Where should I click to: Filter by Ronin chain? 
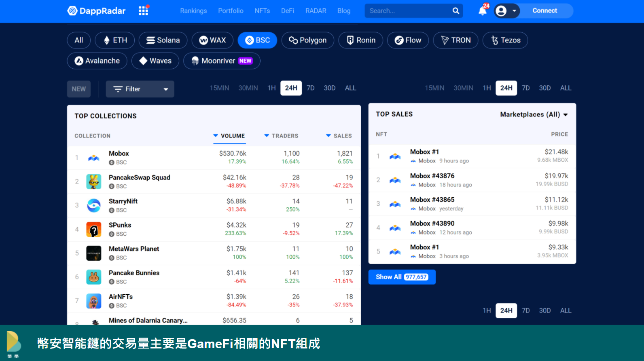[x=361, y=40]
